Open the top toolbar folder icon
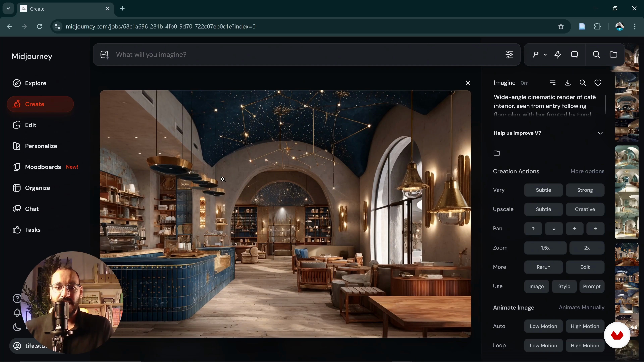The height and width of the screenshot is (362, 644). 613,54
